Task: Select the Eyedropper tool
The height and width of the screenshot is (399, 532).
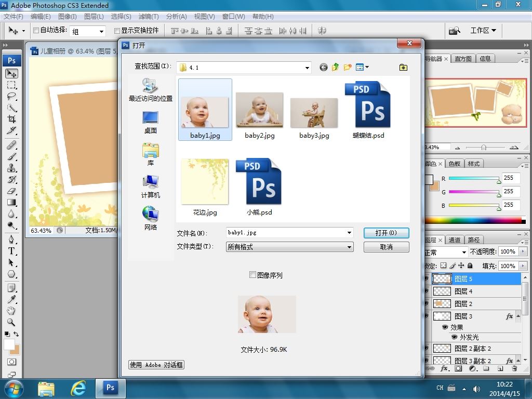Action: pos(11,299)
